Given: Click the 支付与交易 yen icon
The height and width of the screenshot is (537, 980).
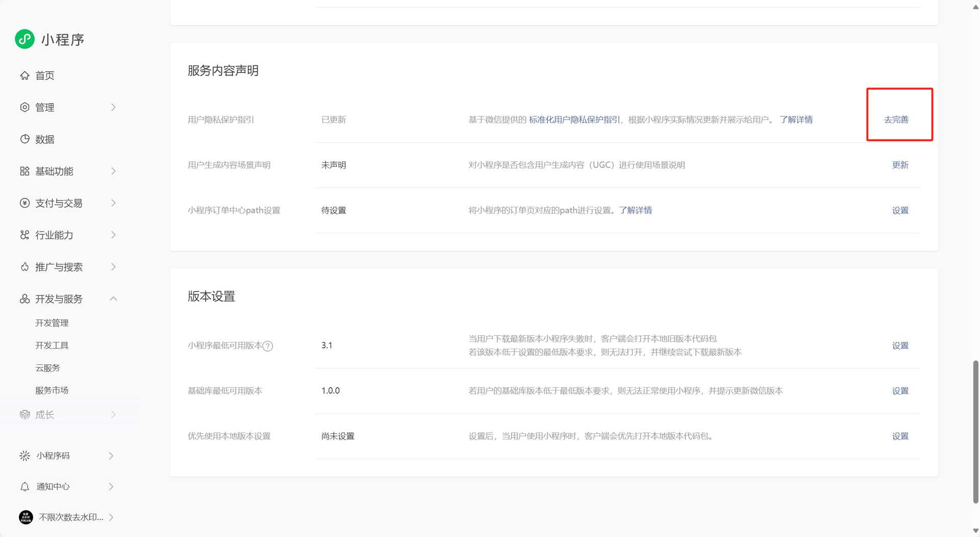Looking at the screenshot, I should 24,203.
